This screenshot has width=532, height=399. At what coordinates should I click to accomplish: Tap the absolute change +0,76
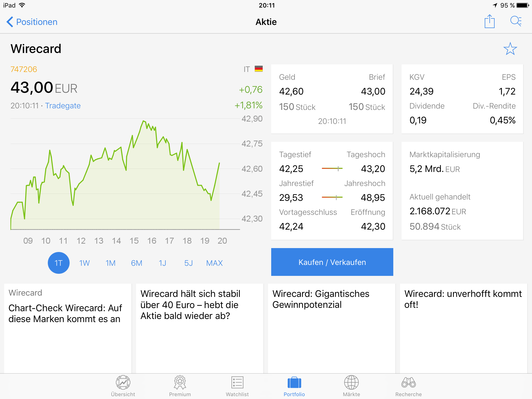[x=251, y=90]
